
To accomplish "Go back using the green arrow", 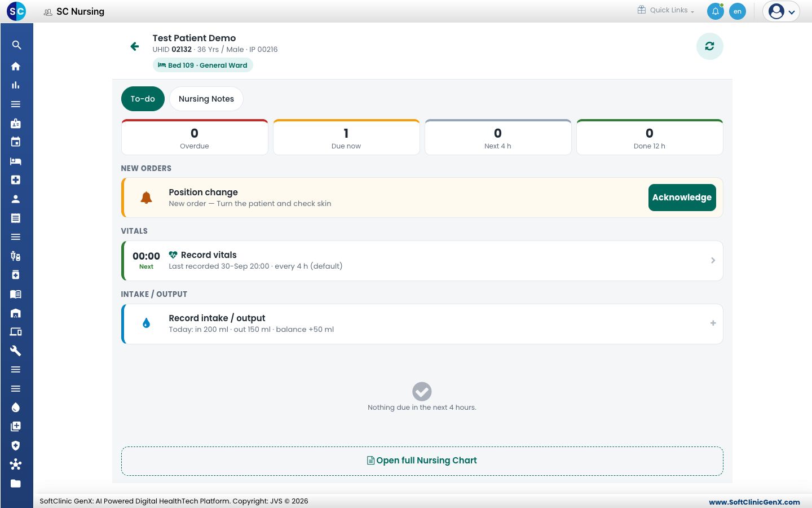I will point(135,46).
